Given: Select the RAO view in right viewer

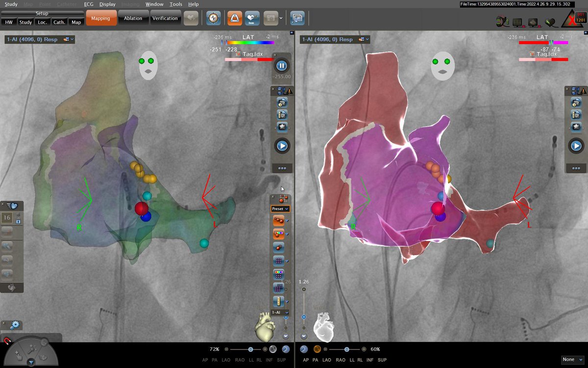Looking at the screenshot, I should pos(341,360).
